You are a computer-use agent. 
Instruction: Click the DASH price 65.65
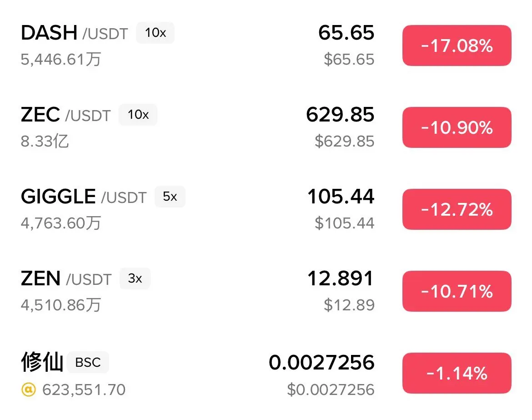pos(346,33)
